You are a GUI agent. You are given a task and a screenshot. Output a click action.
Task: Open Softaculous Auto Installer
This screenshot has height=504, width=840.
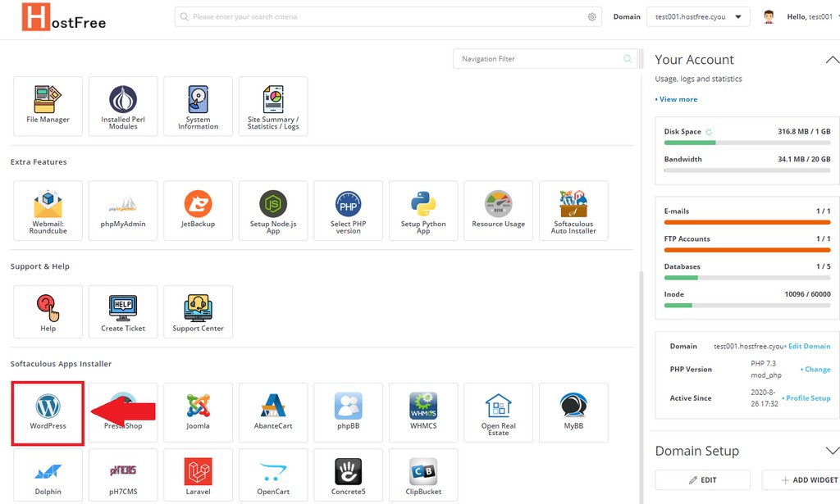573,210
